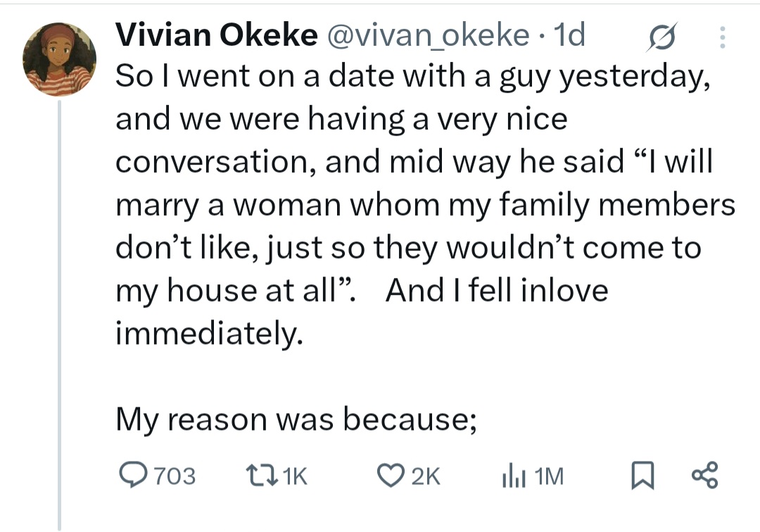
Task: Click the word "immediately." in the tweet
Action: pyautogui.click(x=209, y=332)
